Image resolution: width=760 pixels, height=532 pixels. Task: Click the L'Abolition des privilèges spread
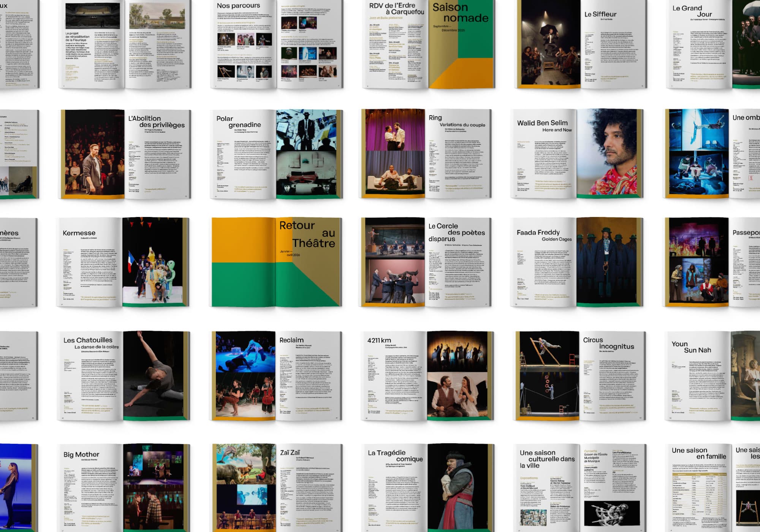point(125,154)
